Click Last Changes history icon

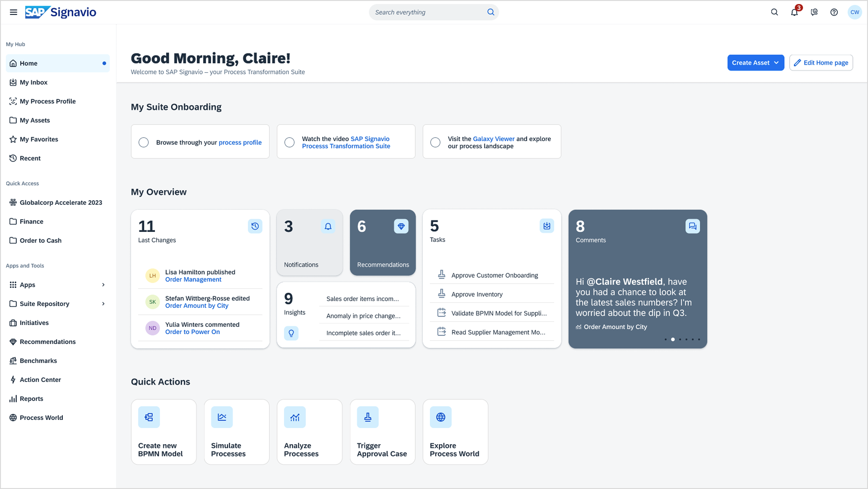255,226
